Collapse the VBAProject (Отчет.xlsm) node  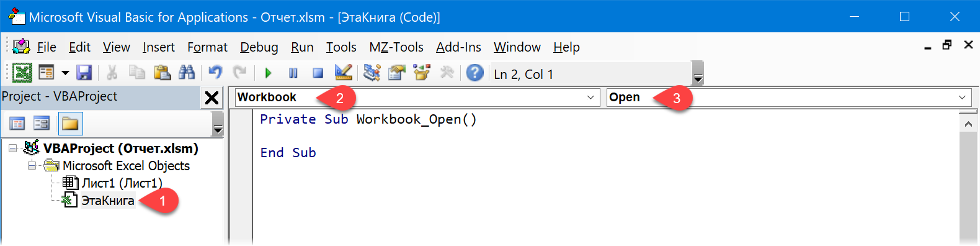(12, 148)
